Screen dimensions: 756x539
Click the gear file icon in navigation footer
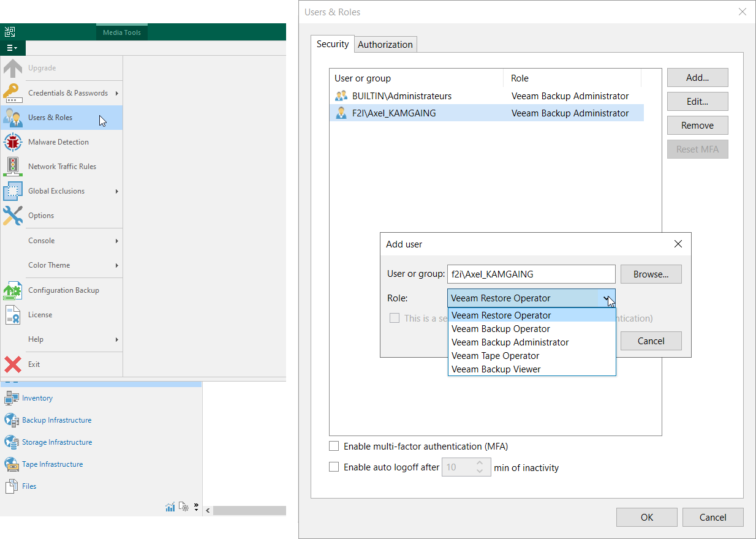click(x=184, y=507)
